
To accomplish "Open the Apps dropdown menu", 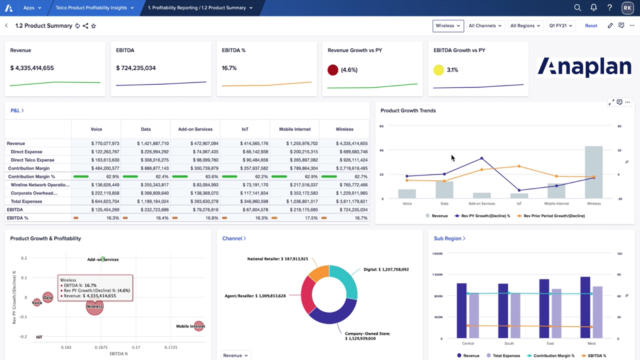I will 32,8.
